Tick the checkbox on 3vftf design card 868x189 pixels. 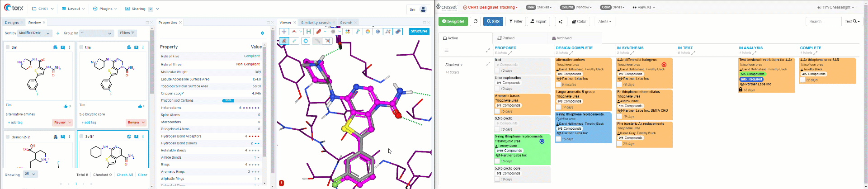(81, 136)
